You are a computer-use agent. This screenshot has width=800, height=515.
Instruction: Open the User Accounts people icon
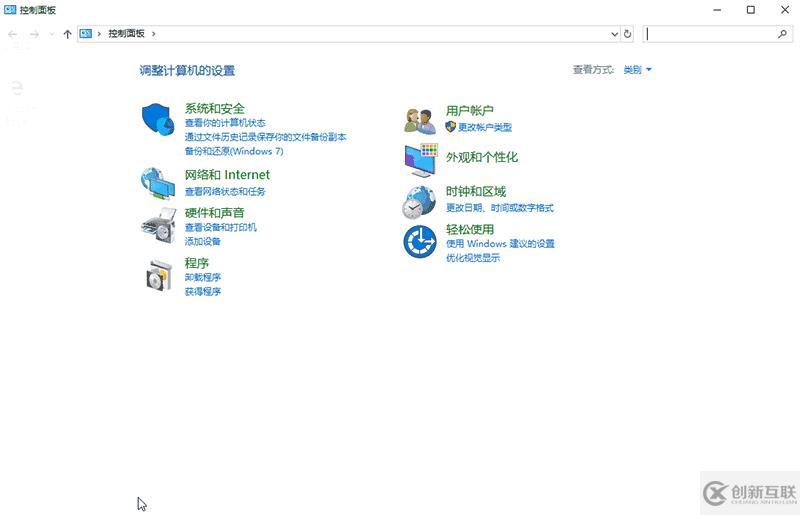point(419,120)
